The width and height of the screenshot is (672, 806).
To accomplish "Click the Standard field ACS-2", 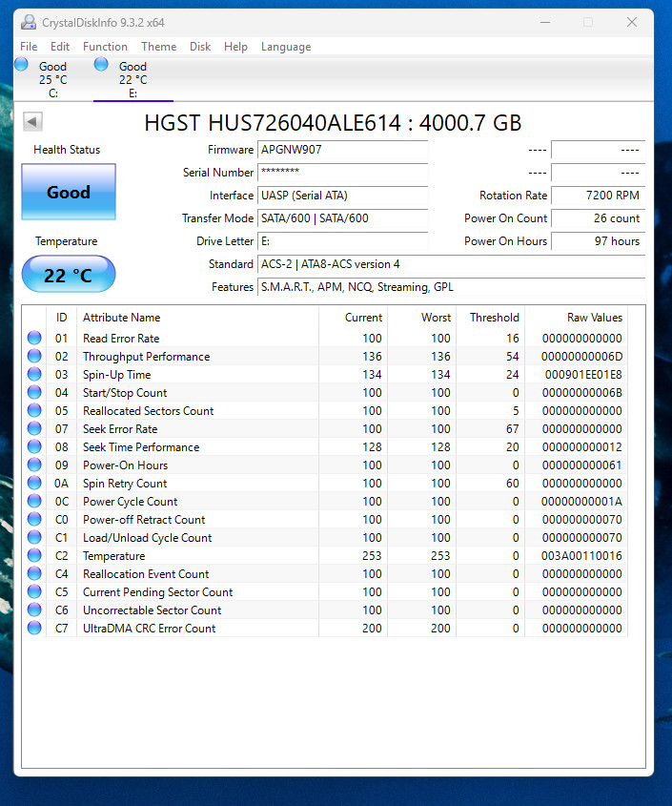I will point(451,263).
